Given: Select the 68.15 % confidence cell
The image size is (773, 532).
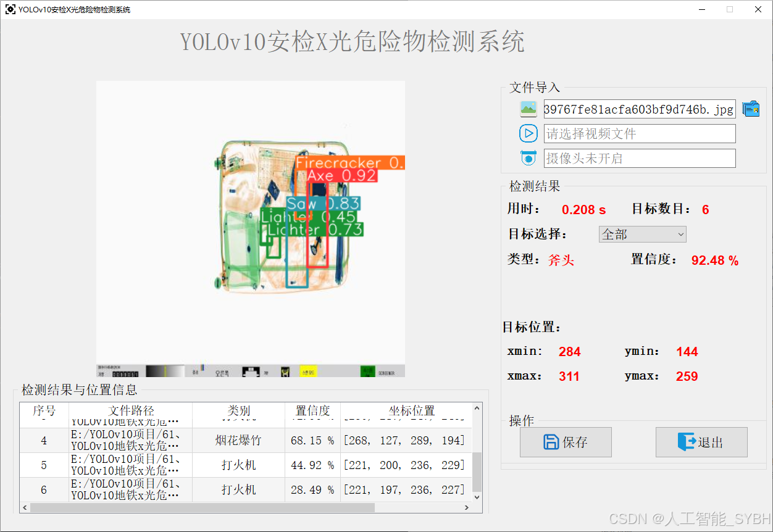Looking at the screenshot, I should click(x=313, y=441).
